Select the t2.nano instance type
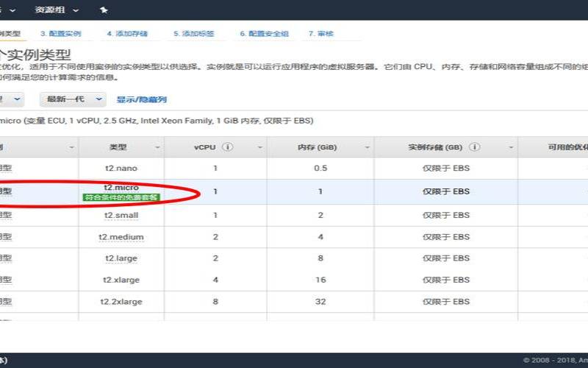588x368 pixels. tap(121, 169)
